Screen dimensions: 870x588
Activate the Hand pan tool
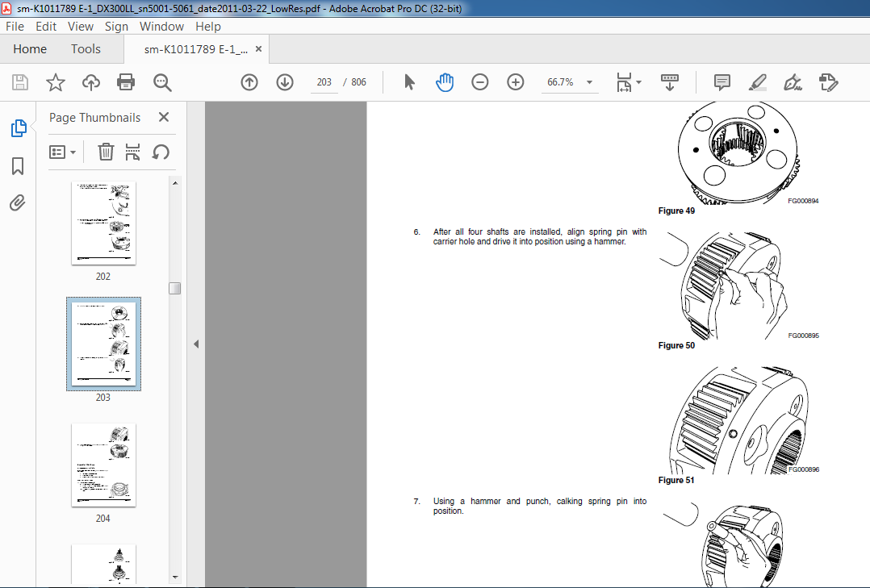click(x=445, y=82)
